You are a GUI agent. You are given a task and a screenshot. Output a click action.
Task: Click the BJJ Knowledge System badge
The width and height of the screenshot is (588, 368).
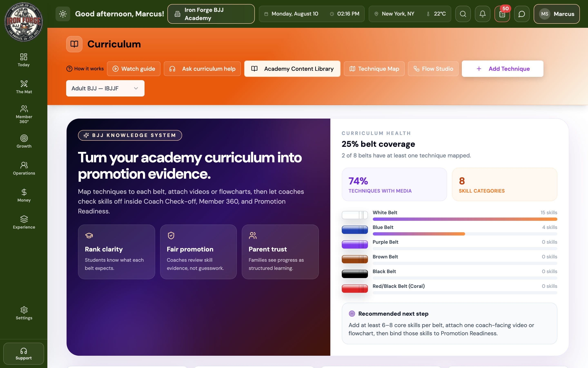pos(130,135)
